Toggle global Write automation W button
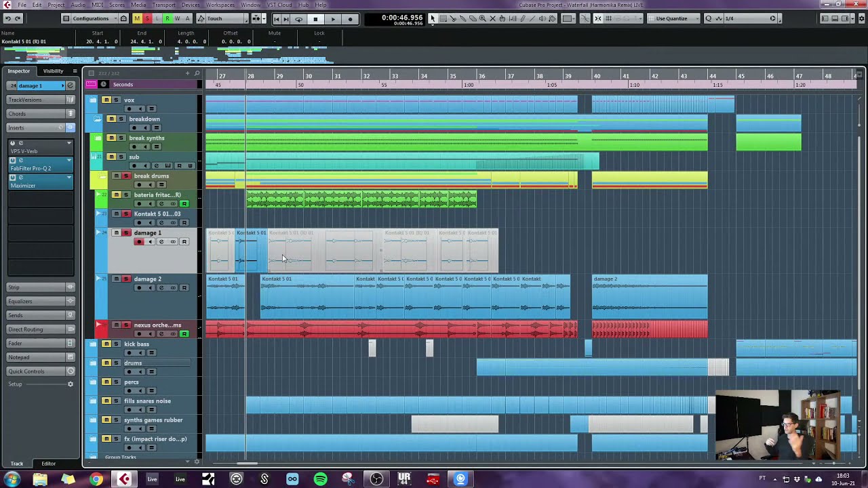The image size is (868, 488). [178, 18]
